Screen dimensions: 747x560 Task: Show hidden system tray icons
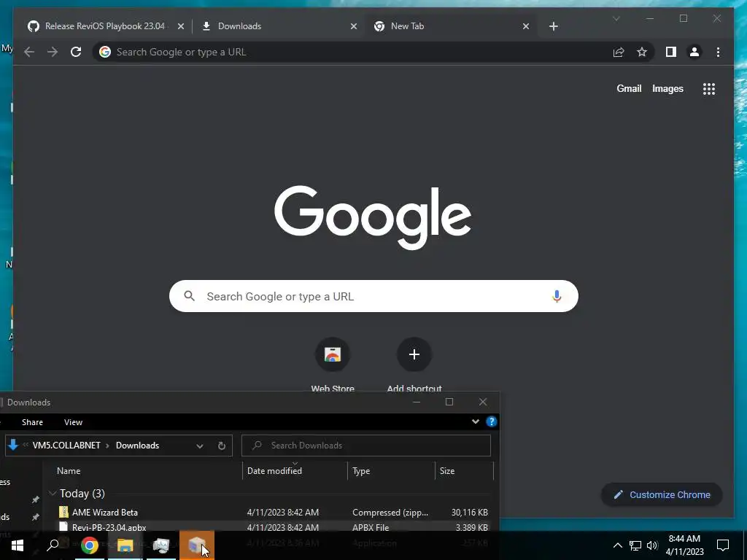click(x=617, y=545)
